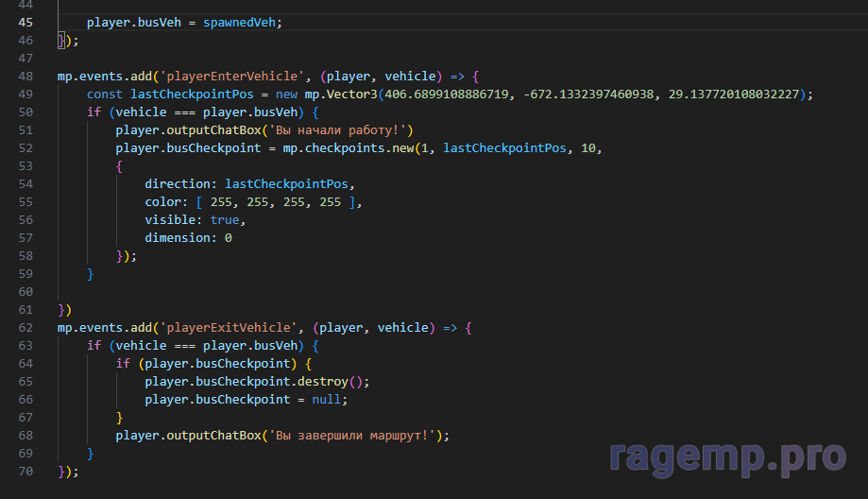Click the 'new' keyword on line 49
Image resolution: width=868 pixels, height=499 pixels.
tap(286, 95)
